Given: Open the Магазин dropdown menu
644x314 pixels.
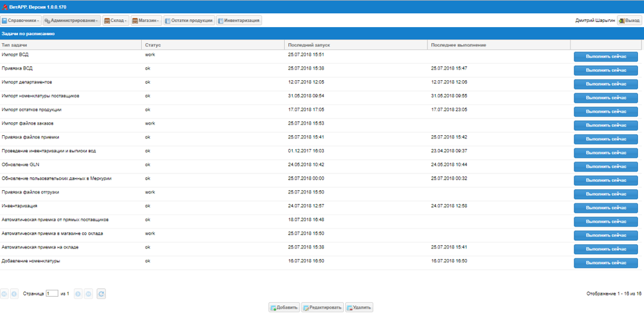Looking at the screenshot, I should click(x=146, y=21).
